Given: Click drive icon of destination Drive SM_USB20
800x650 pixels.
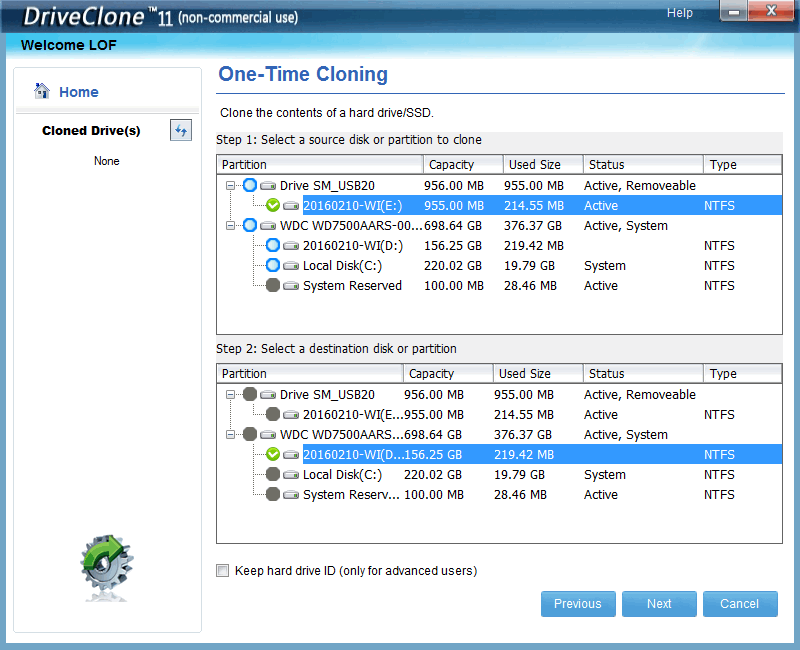Looking at the screenshot, I should [268, 394].
